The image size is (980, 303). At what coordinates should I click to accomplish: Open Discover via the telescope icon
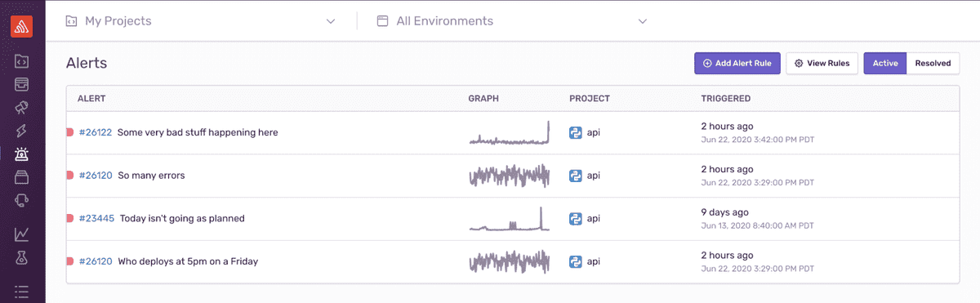[x=22, y=107]
